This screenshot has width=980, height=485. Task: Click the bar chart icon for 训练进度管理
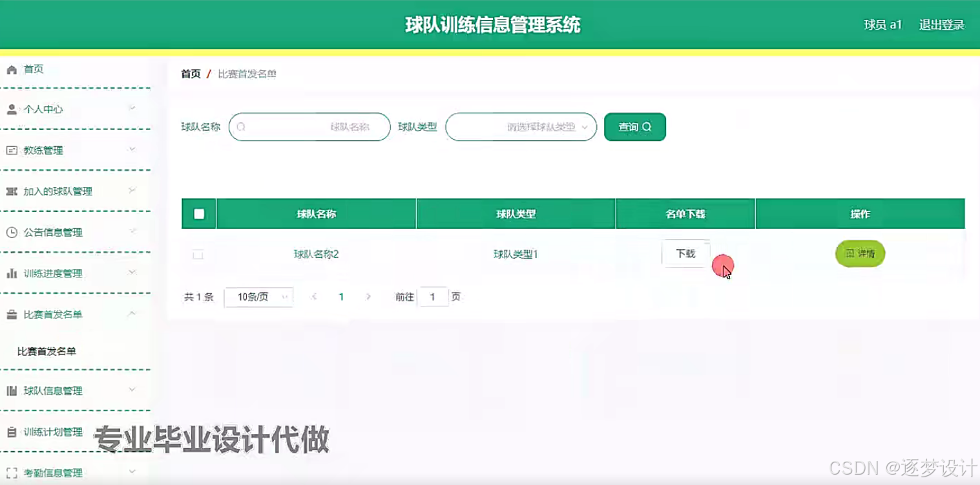tap(10, 273)
